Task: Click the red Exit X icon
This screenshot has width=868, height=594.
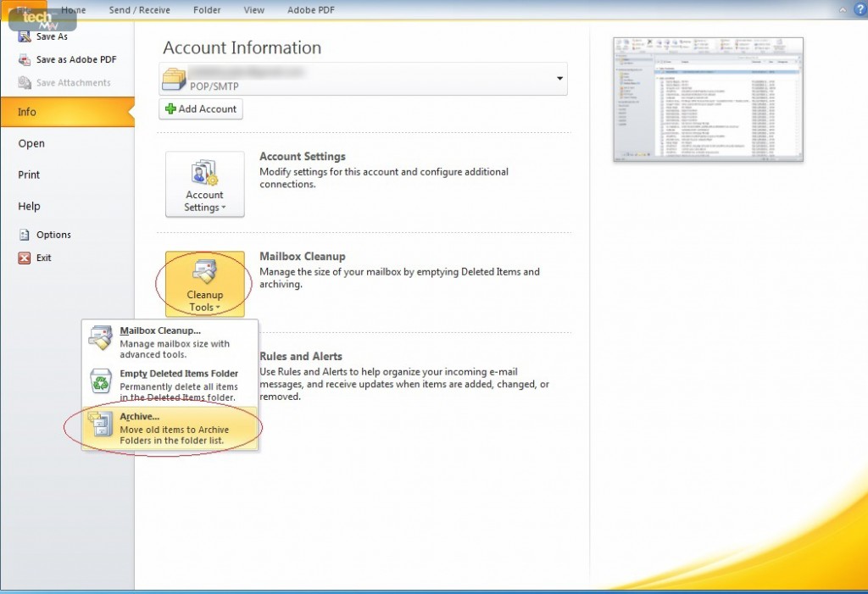Action: click(x=25, y=258)
